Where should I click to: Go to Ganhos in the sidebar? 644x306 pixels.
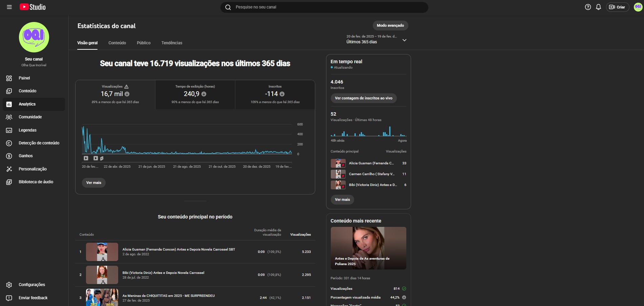click(25, 156)
